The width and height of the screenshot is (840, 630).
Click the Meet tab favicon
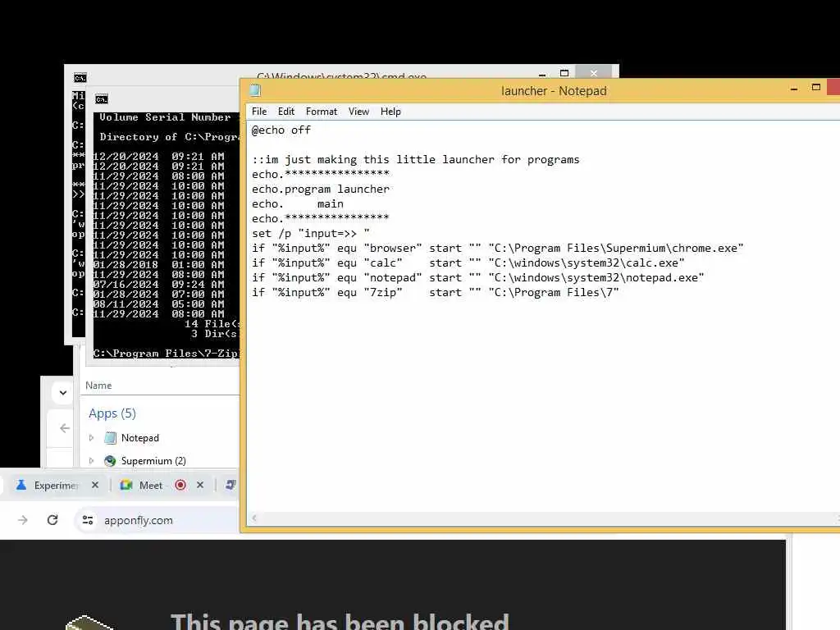click(x=126, y=485)
